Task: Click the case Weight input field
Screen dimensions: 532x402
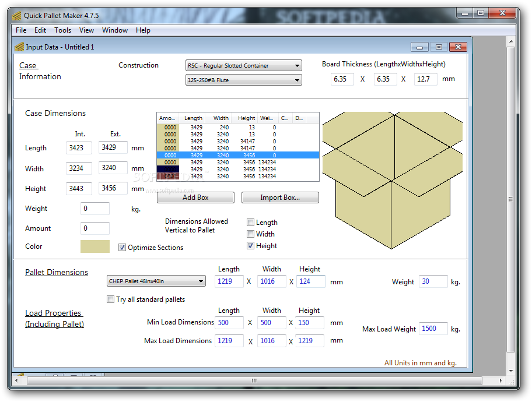Action: click(x=95, y=209)
